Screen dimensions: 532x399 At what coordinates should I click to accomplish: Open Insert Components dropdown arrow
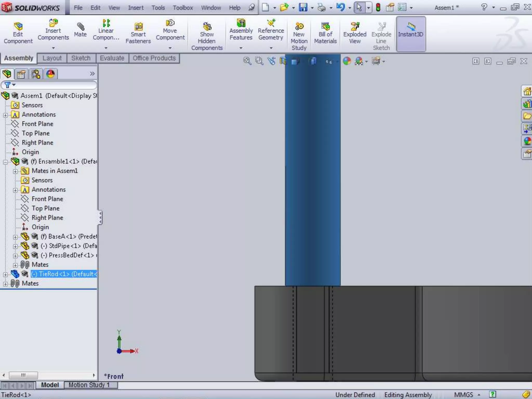pos(53,48)
